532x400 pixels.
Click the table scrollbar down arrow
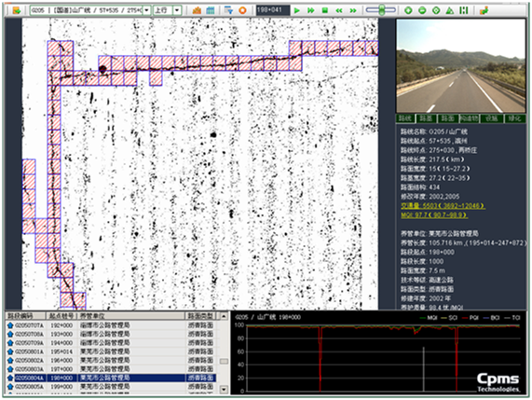(224, 389)
